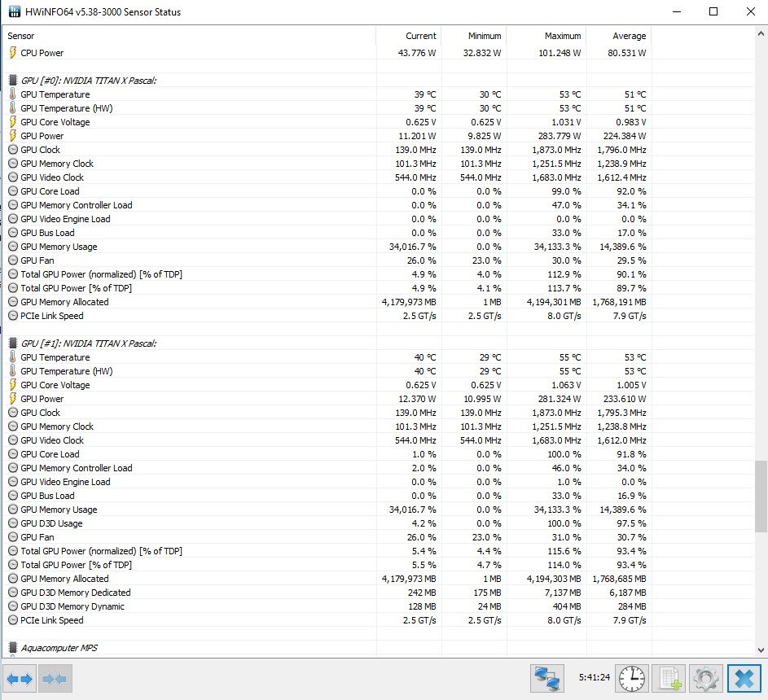Click the HWiNFO64 app icon in title bar
The height and width of the screenshot is (700, 768).
(15, 11)
